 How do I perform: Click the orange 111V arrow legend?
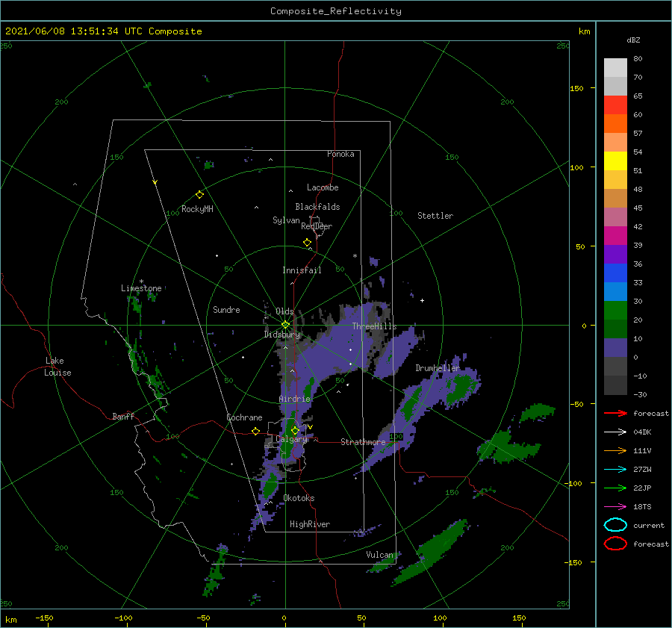(615, 450)
